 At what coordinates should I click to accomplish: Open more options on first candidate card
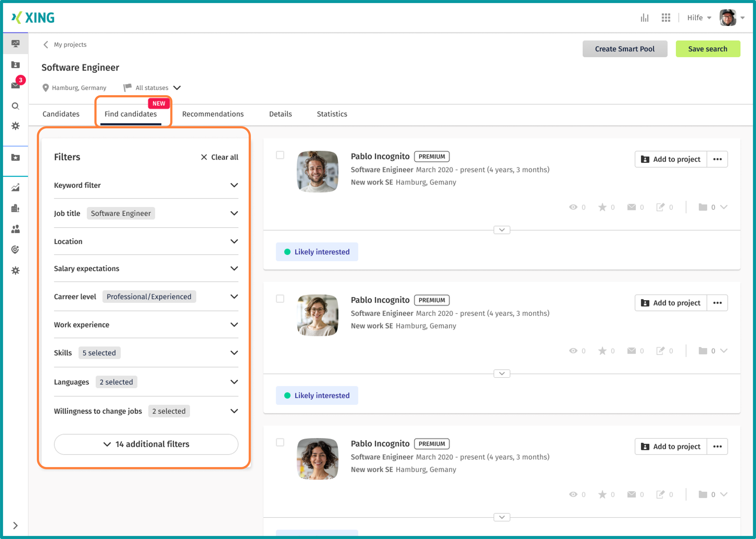click(x=717, y=159)
